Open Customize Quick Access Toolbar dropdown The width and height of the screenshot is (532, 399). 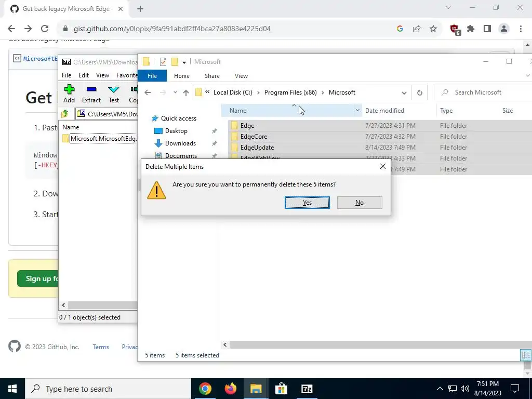tap(184, 62)
